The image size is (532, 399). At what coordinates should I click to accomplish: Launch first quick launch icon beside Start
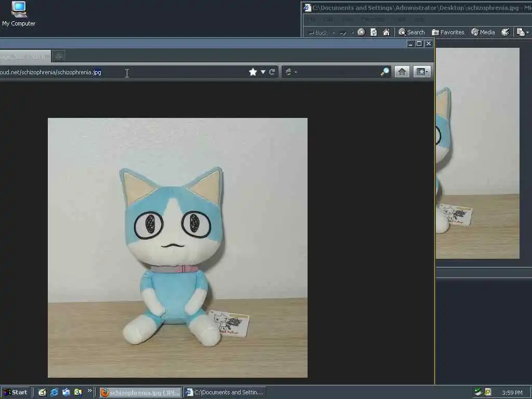click(x=42, y=393)
